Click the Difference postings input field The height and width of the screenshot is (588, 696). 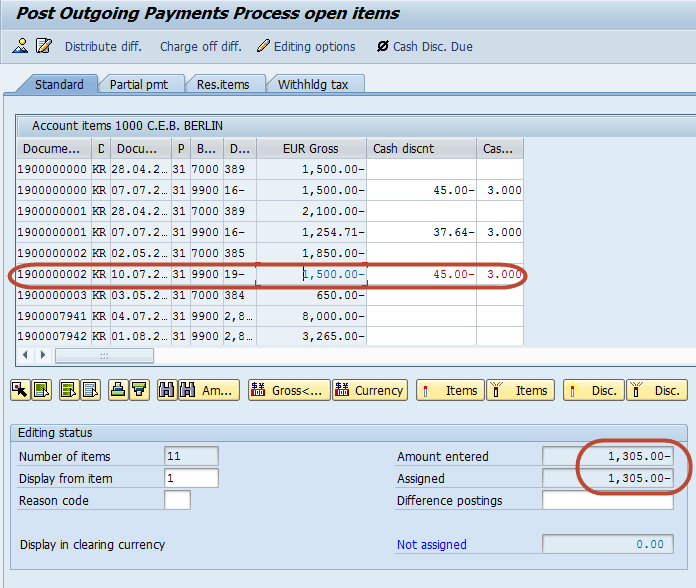[607, 500]
